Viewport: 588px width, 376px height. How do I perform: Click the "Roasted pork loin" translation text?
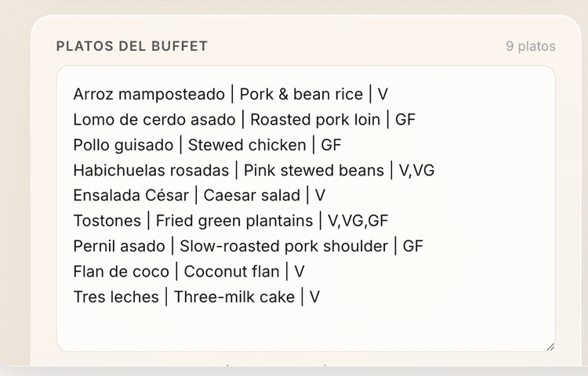315,120
